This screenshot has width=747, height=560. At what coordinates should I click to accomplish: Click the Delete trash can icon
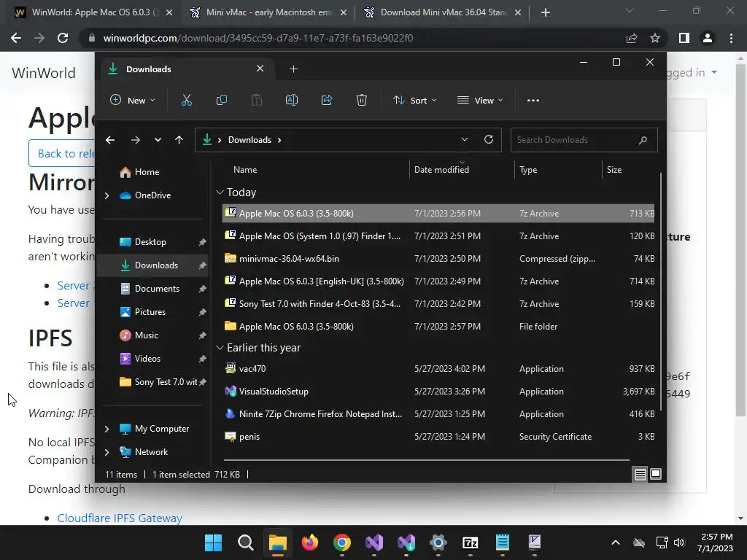362,101
